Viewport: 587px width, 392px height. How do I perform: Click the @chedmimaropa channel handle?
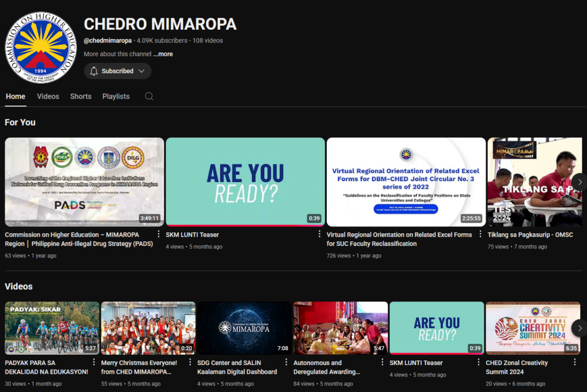click(108, 41)
